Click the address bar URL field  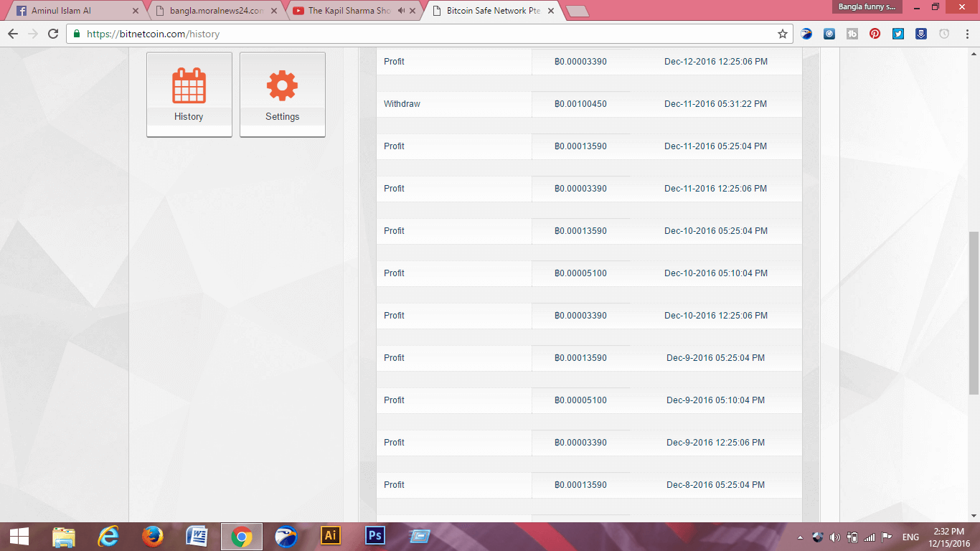click(x=423, y=34)
